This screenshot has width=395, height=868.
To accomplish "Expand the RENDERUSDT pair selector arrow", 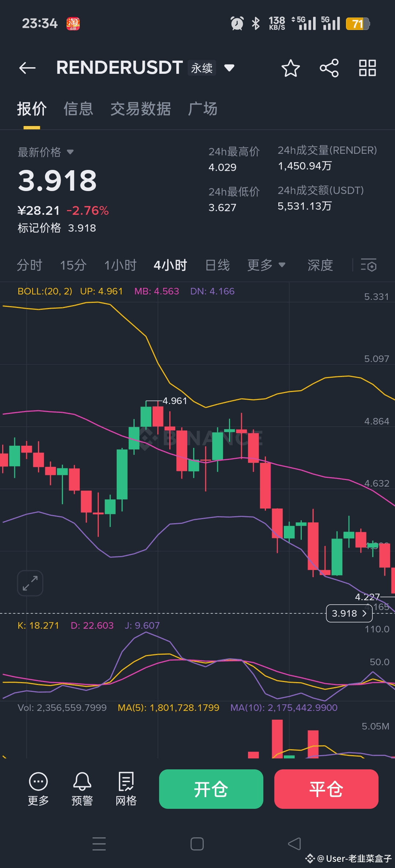I will [229, 68].
